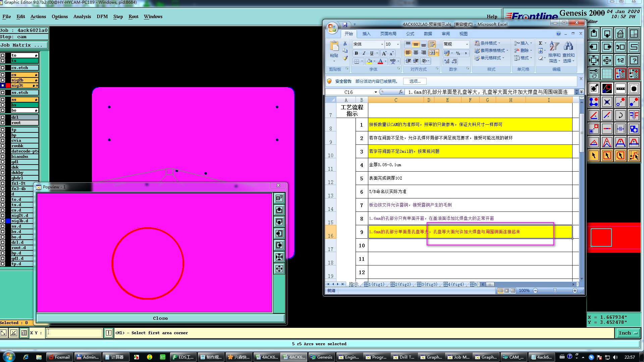
Task: Click the Close button in Popview
Action: tap(160, 318)
